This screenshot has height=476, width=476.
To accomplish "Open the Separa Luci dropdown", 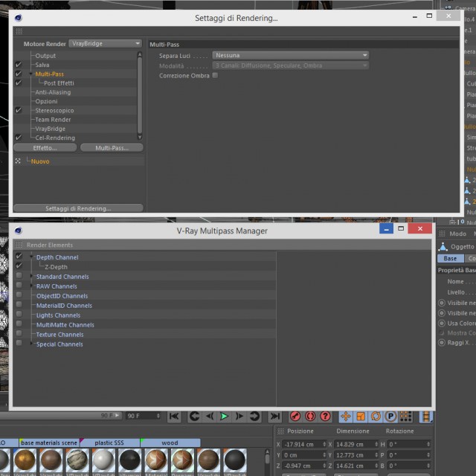I will [291, 55].
